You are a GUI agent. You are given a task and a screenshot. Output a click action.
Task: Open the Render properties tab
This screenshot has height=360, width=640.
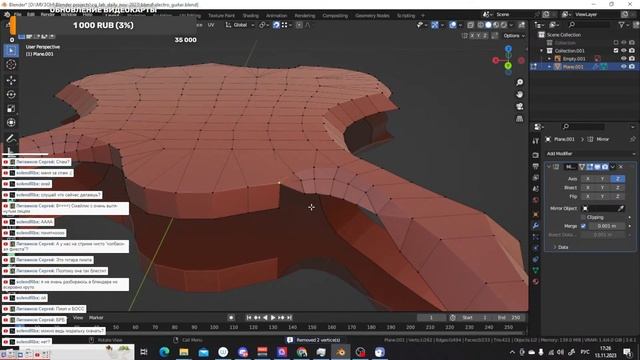click(x=536, y=155)
